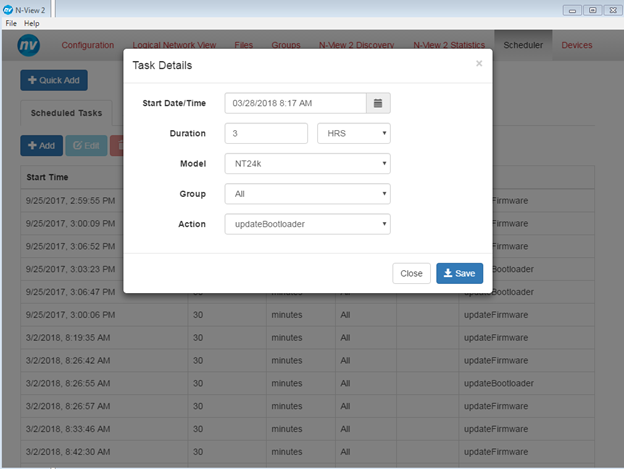
Task: Select row 3/2/2018, 8:26:55 AM
Action: (308, 383)
